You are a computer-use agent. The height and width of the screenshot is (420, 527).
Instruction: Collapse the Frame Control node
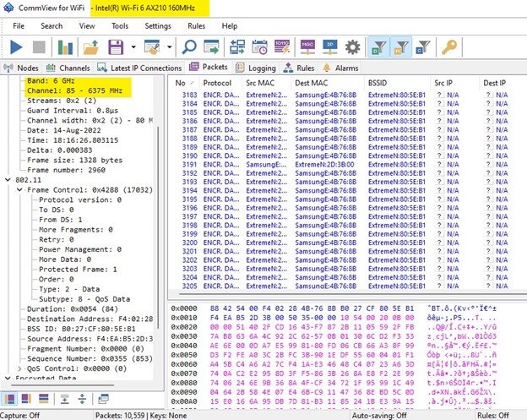pos(19,190)
